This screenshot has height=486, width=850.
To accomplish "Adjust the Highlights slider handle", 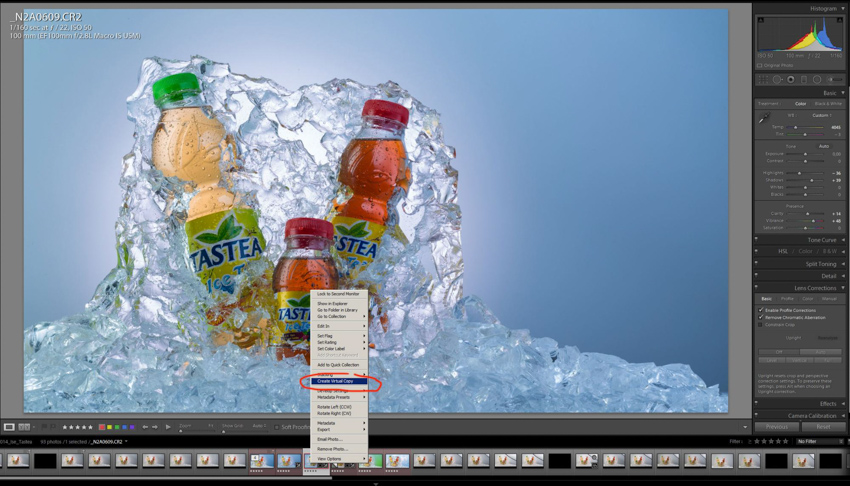I will [799, 173].
